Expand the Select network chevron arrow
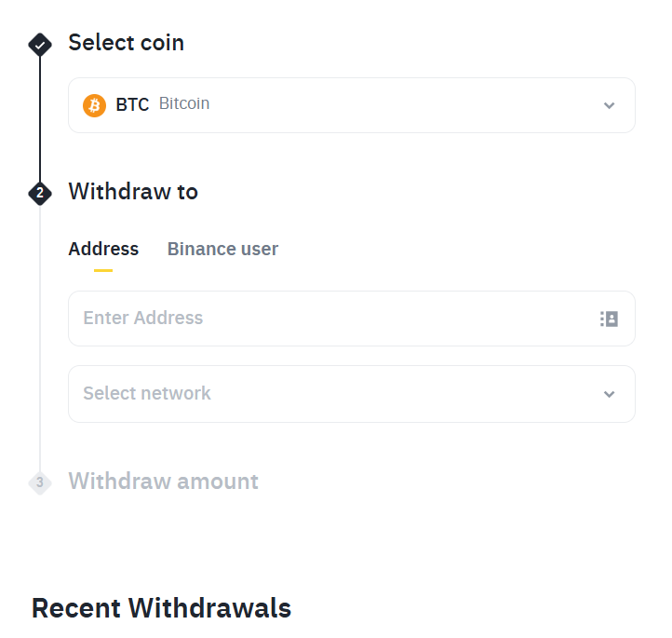Viewport: 672px width, 638px height. (x=610, y=394)
